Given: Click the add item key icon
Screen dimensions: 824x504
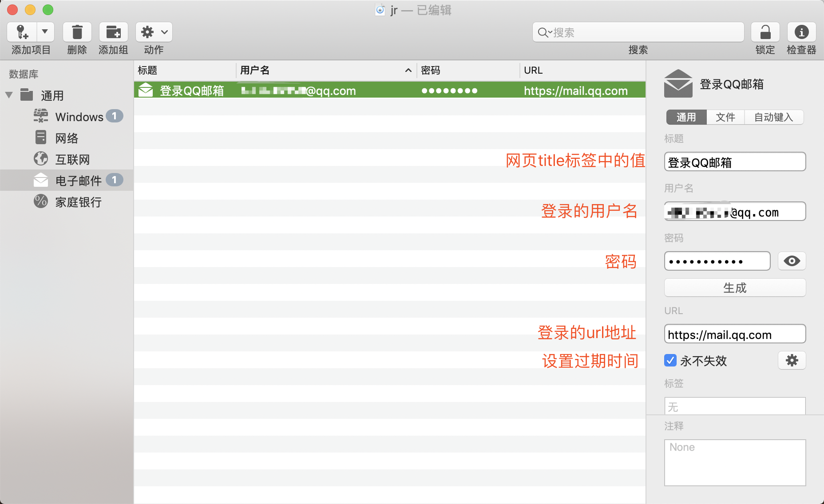Looking at the screenshot, I should [x=22, y=32].
